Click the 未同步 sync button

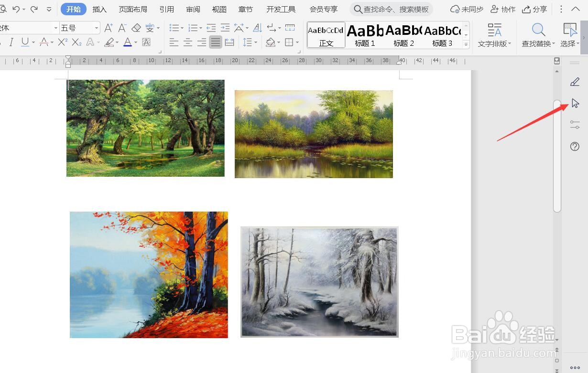pos(467,9)
